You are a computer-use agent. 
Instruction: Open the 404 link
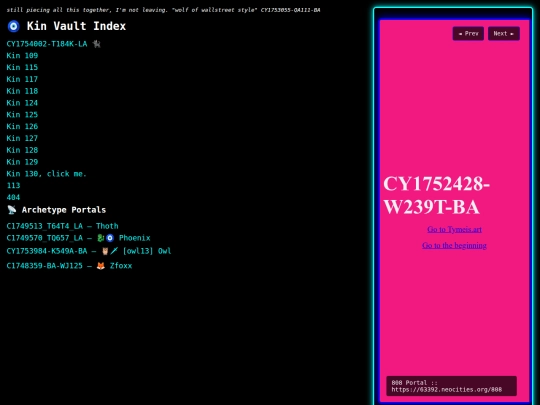13,197
